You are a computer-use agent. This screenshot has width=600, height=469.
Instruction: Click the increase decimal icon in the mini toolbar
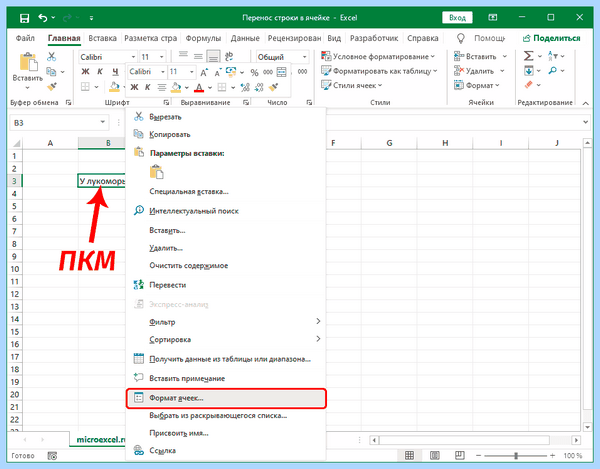click(245, 88)
